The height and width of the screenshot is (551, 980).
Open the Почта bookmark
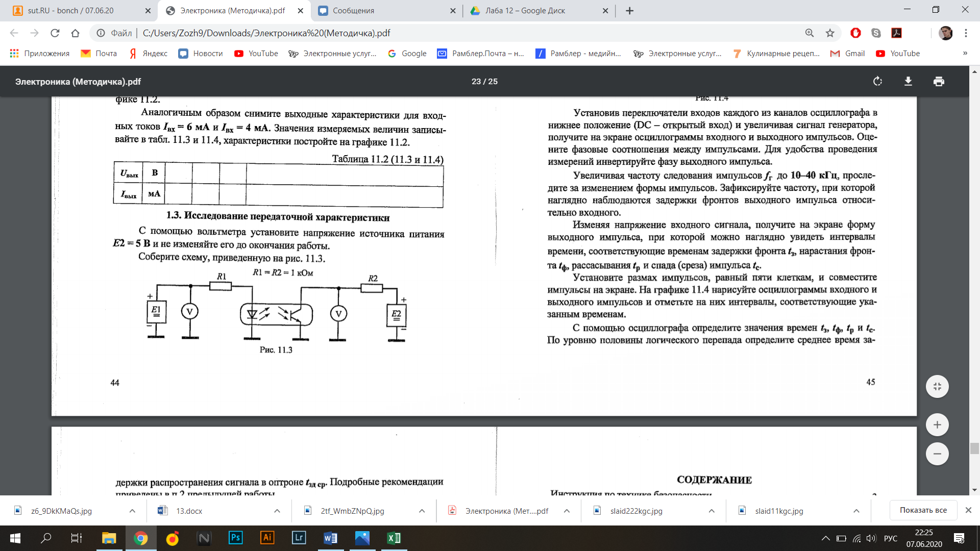point(99,54)
